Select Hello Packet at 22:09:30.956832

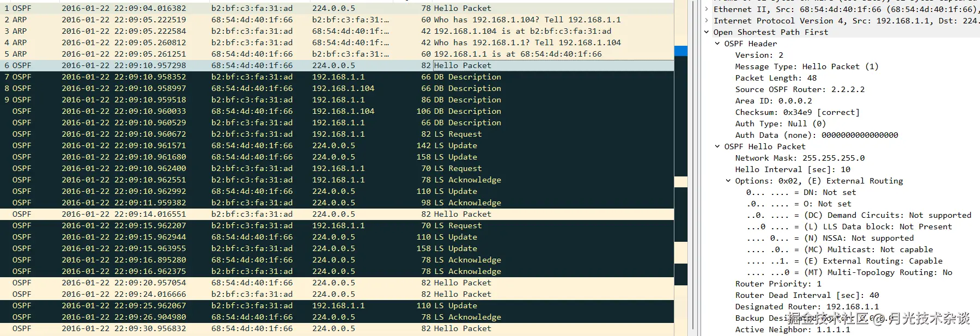click(x=337, y=328)
